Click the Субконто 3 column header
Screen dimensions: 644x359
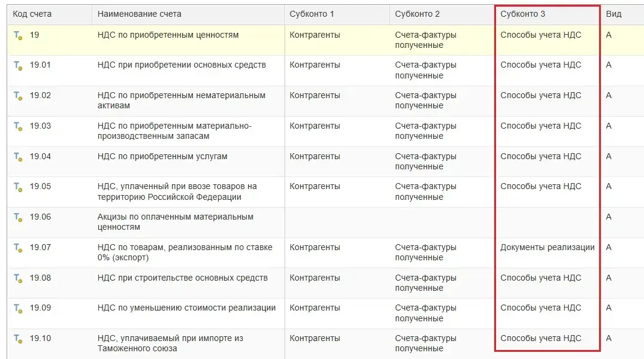coord(523,14)
